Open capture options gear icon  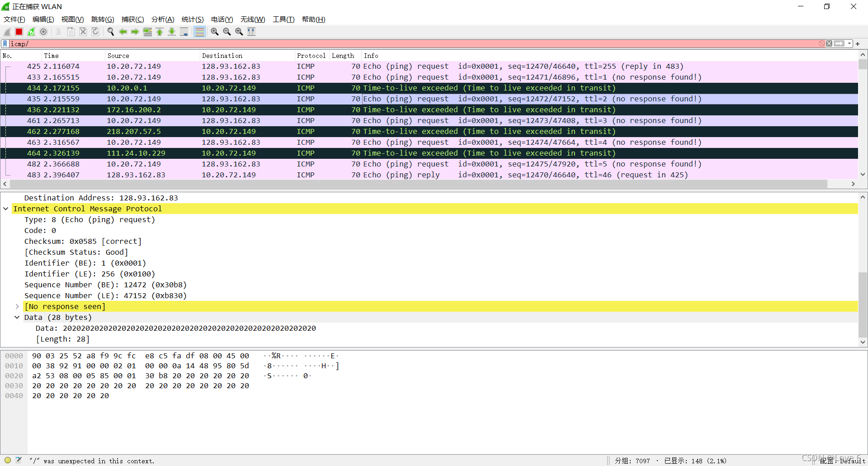(43, 32)
